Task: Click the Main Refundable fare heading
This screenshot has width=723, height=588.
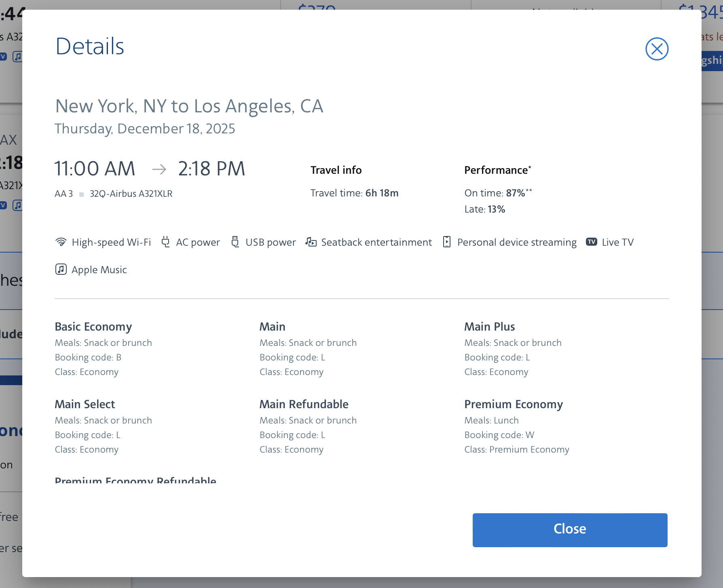Action: coord(304,404)
